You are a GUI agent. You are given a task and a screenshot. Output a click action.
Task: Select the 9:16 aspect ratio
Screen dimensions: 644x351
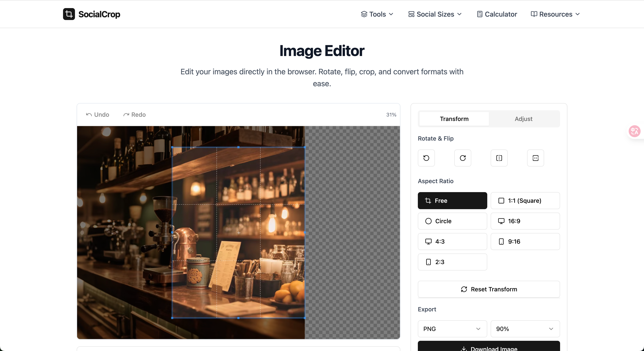tap(525, 241)
